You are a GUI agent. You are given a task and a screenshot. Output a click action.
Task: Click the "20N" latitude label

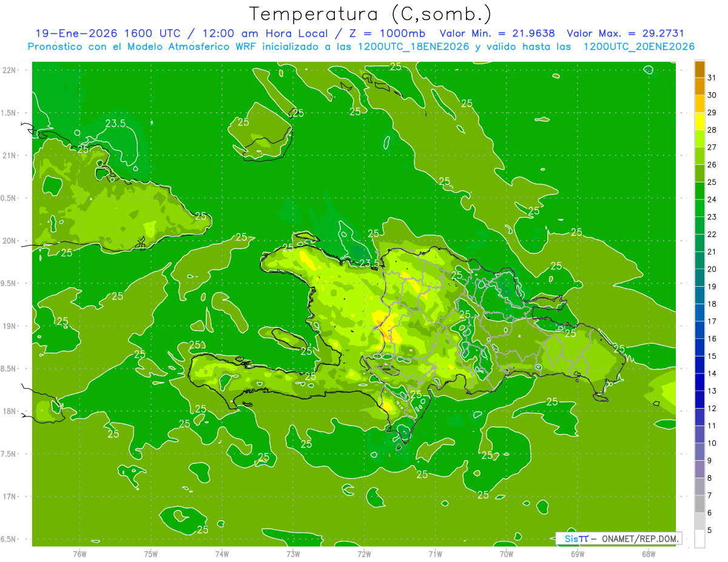10,241
